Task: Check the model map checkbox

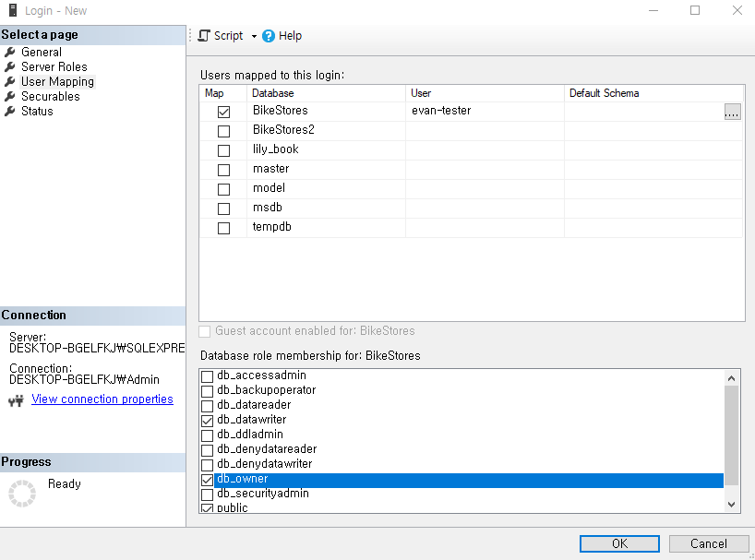Action: click(x=223, y=189)
